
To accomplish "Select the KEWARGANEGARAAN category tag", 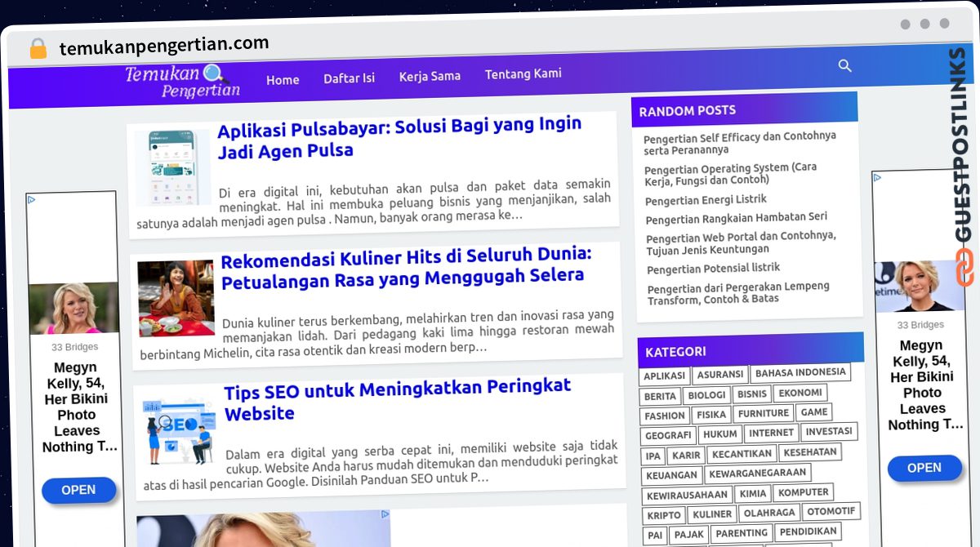I will tap(758, 473).
